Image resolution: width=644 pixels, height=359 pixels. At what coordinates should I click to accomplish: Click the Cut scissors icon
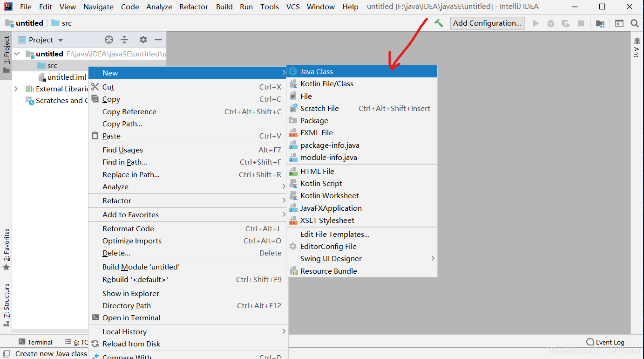pyautogui.click(x=95, y=87)
